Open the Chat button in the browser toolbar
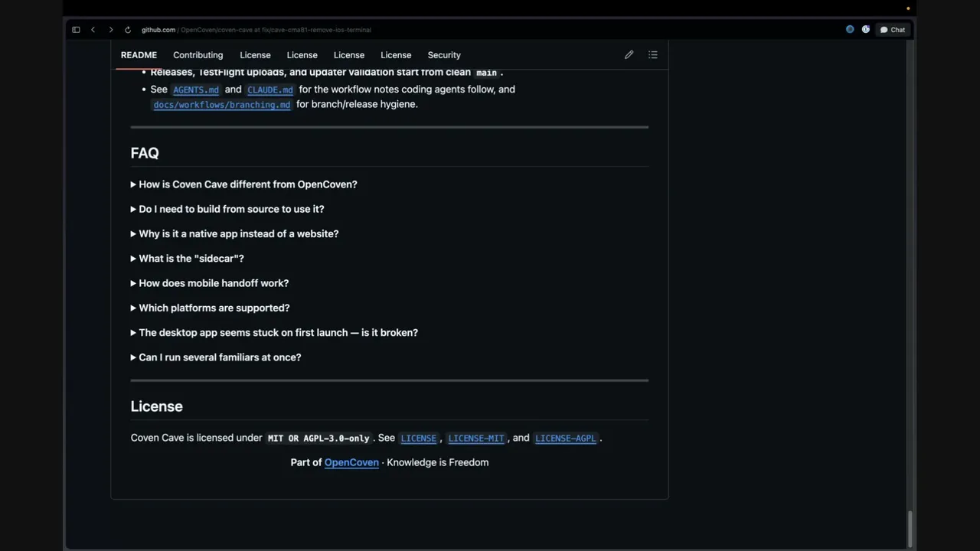This screenshot has width=980, height=551. click(893, 30)
